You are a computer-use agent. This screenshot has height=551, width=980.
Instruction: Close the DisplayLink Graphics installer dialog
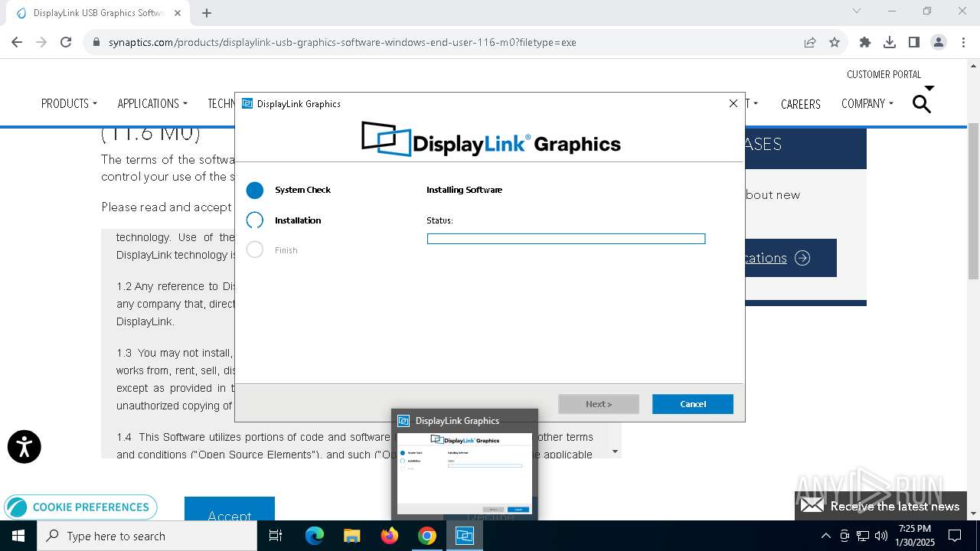tap(733, 103)
